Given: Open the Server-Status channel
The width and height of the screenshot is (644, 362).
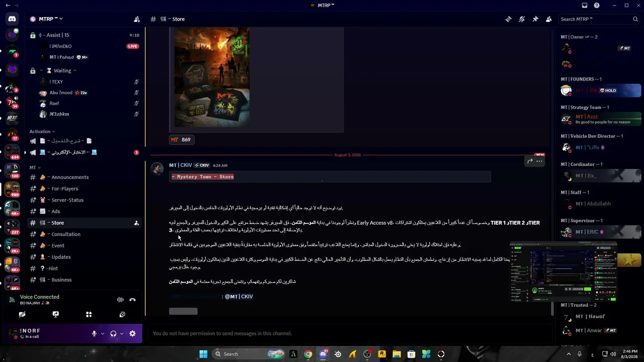Looking at the screenshot, I should [84, 200].
